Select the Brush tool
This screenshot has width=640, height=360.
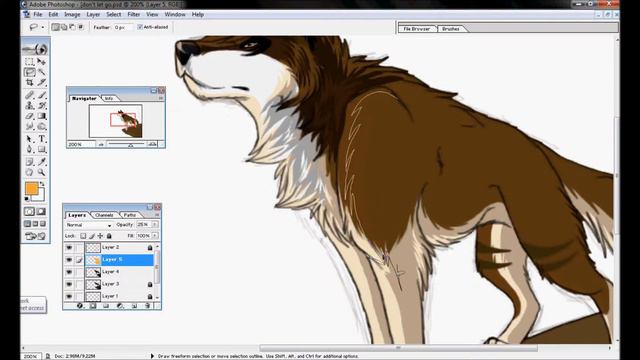(42, 95)
